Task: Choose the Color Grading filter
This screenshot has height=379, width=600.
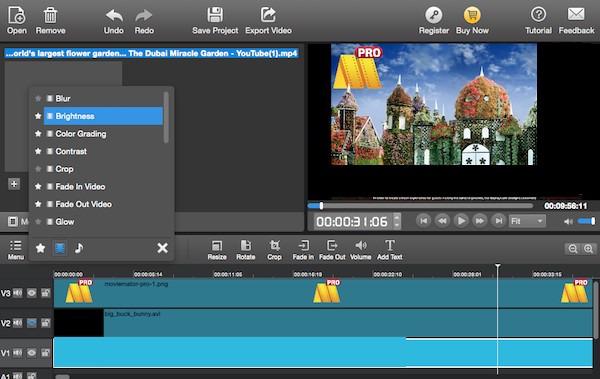Action: point(103,134)
